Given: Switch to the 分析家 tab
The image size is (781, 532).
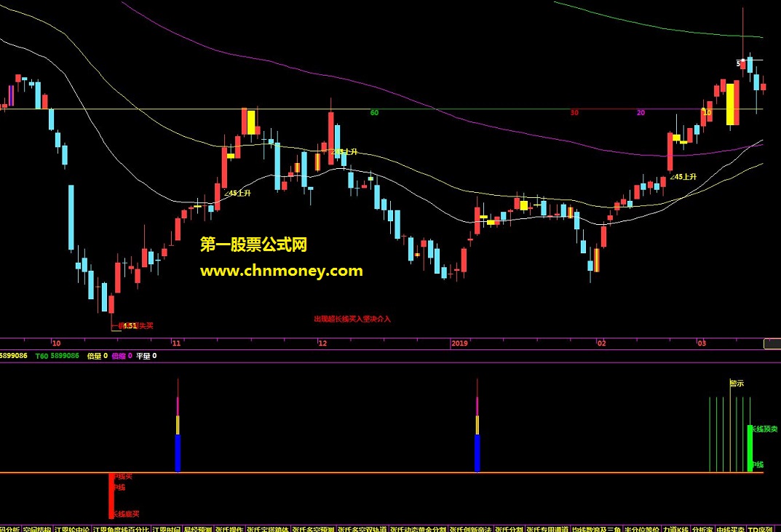Looking at the screenshot, I should tap(702, 529).
